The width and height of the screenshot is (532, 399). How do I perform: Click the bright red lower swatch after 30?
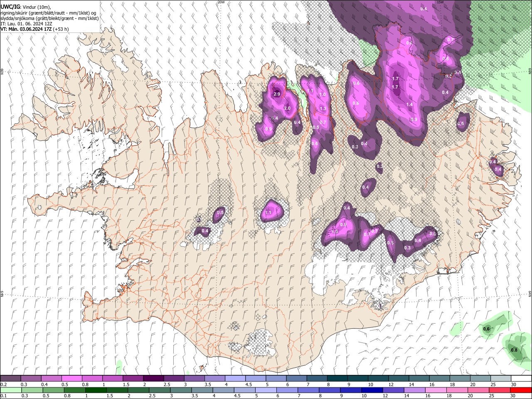[x=521, y=390]
